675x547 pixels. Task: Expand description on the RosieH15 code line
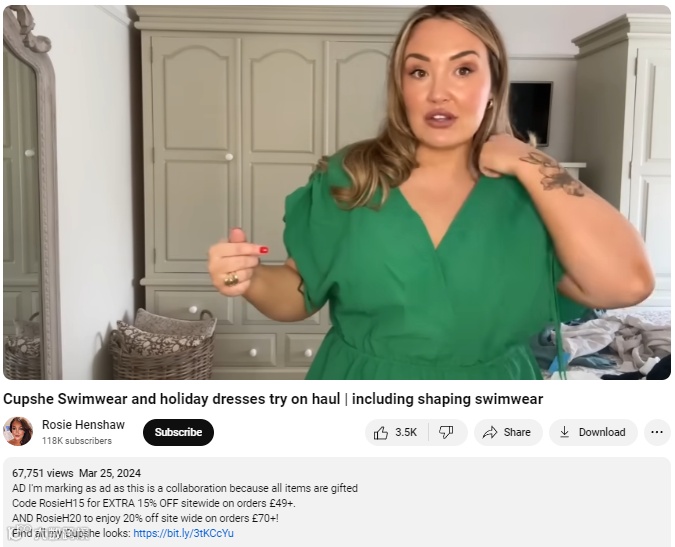(x=154, y=503)
